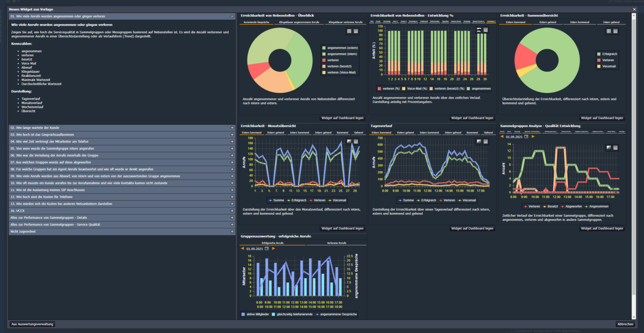Open calendar picker in Gruppenauswertung widget
644x333 pixels.
click(x=267, y=248)
